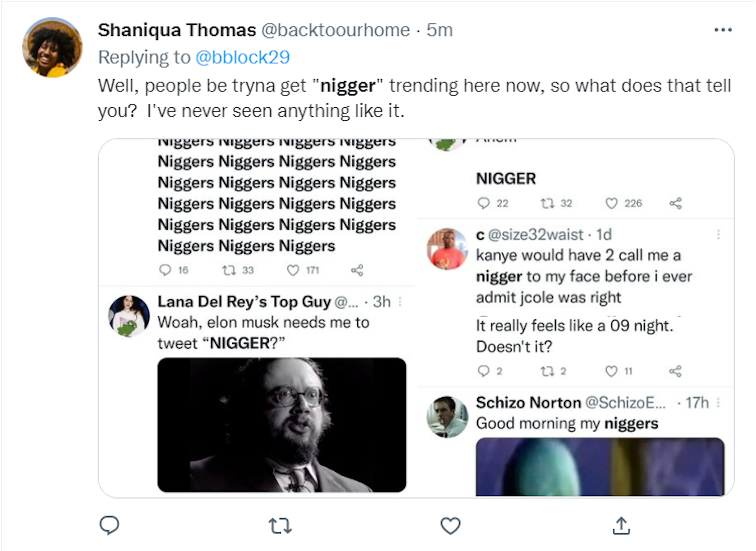Viewport: 756px width, 551px height.
Task: Open the more menu on the @size32waist tweet
Action: click(x=718, y=235)
